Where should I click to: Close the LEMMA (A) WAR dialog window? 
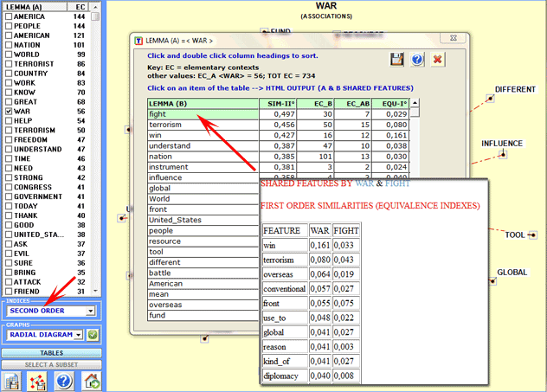click(x=454, y=38)
